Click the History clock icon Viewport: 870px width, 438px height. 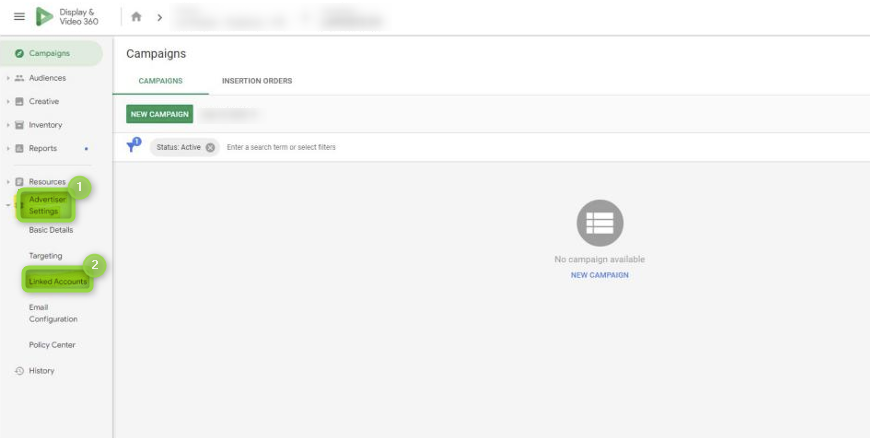[19, 371]
